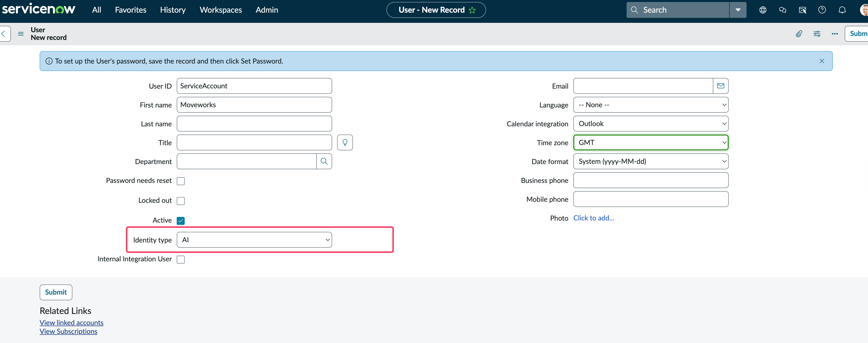Check the Password needs reset checkbox
868x343 pixels.
coord(181,181)
